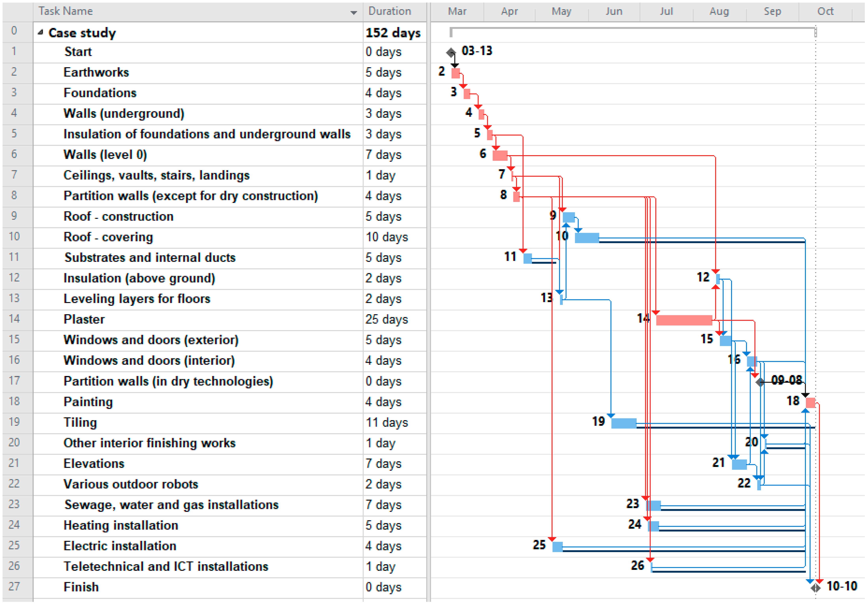
Task: Collapse the Case study summary task
Action: 40,33
